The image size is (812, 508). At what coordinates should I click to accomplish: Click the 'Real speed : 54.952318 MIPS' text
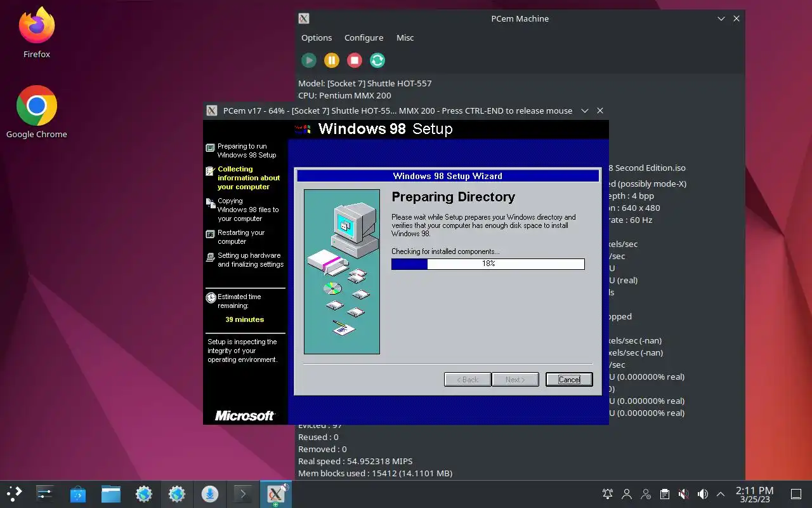tap(355, 461)
